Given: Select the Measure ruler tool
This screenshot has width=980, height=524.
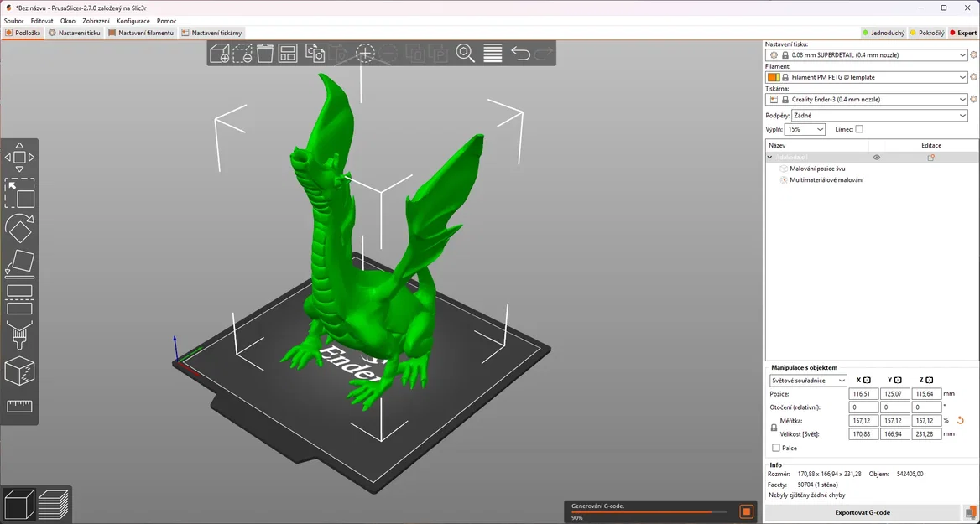Looking at the screenshot, I should tap(19, 406).
